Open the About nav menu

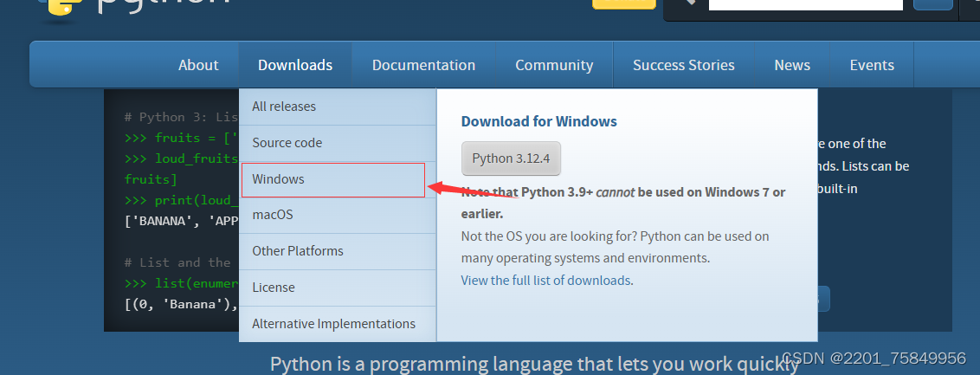[198, 65]
